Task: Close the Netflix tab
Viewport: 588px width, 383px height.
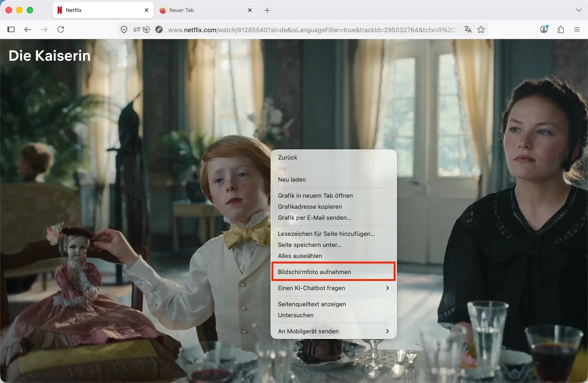Action: 147,10
